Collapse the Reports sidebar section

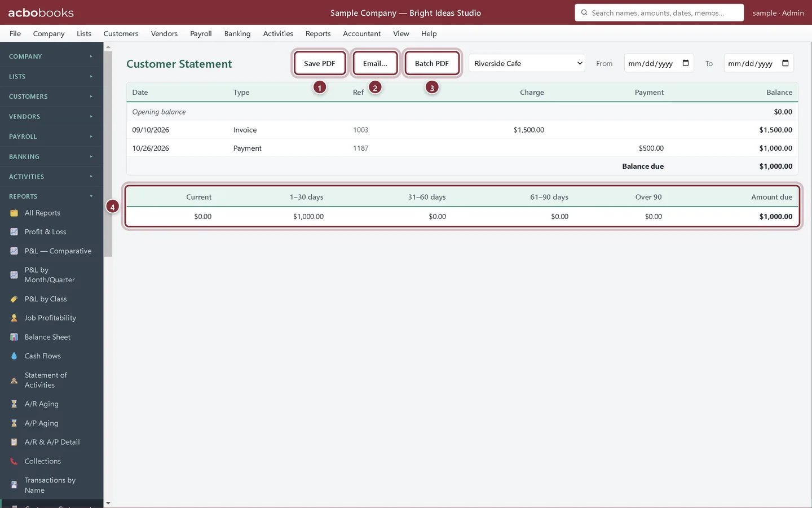point(51,196)
